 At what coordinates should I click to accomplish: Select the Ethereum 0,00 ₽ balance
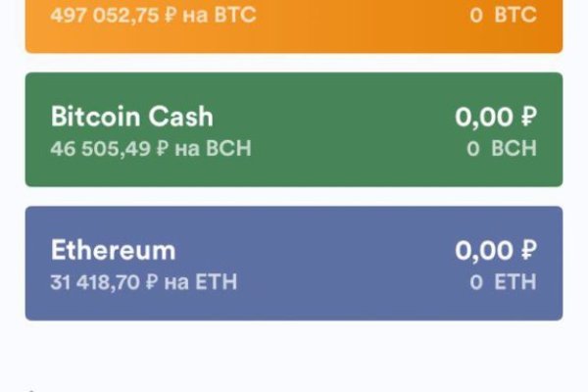[496, 250]
